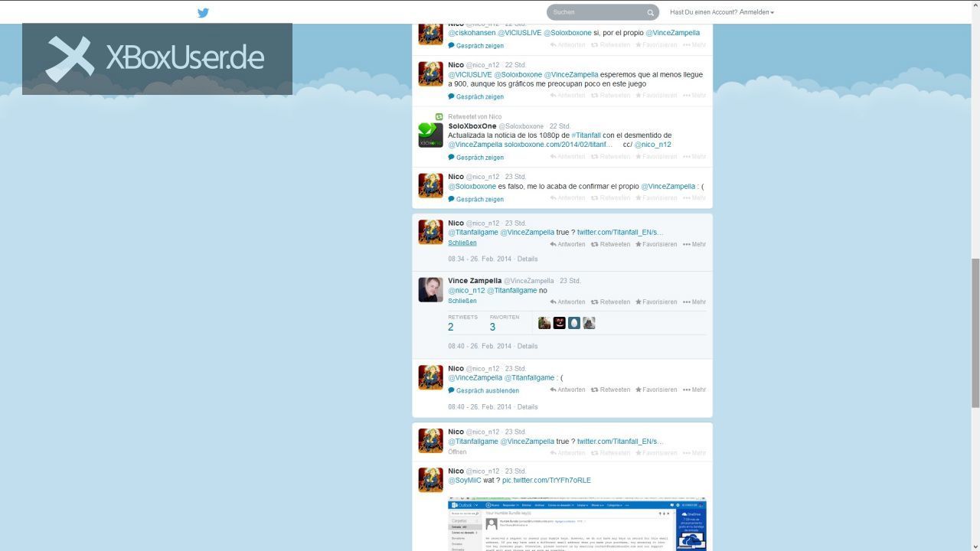Retweet Nico's ':(' tweet to VinceZampella
Screen dimensions: 980x551
point(610,390)
